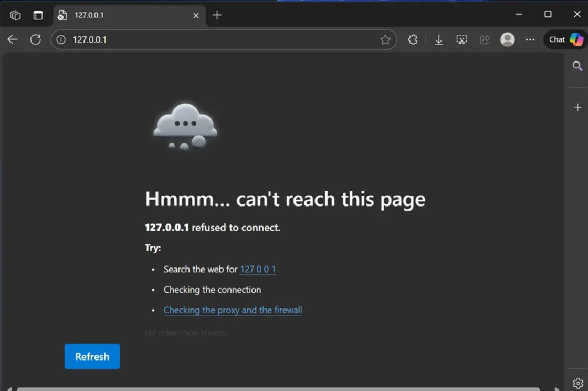The height and width of the screenshot is (391, 588).
Task: Open the Checking the proxy and firewall link
Action: (233, 310)
